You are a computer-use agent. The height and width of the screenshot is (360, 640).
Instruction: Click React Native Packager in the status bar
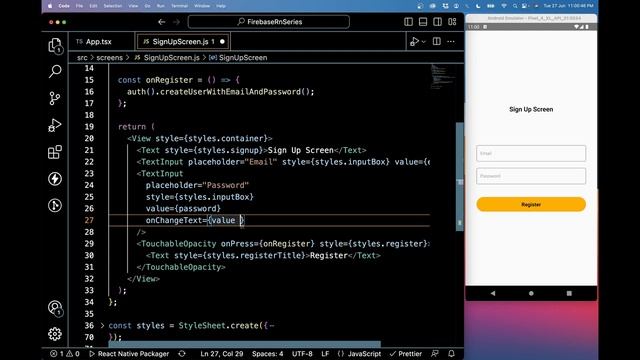[x=129, y=354]
